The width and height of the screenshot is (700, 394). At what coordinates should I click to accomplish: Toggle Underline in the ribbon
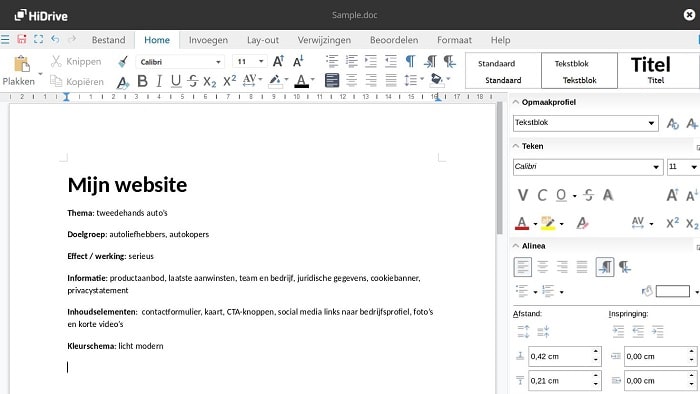[176, 81]
